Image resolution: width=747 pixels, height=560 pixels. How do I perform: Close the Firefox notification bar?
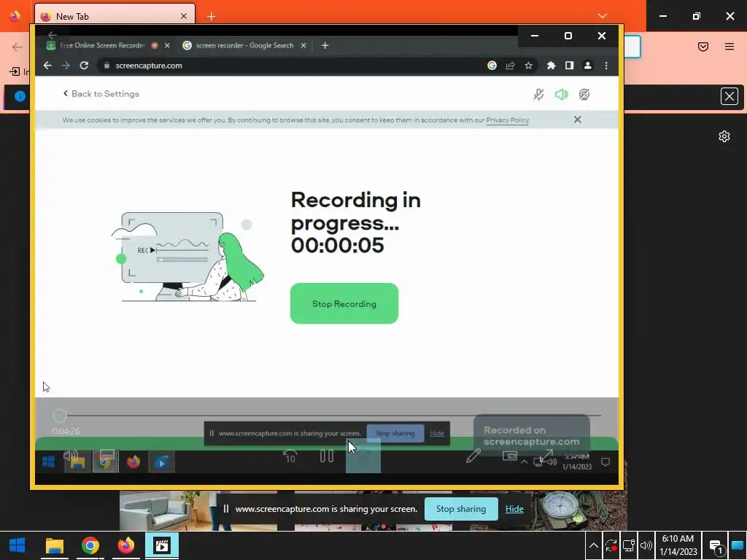coord(729,96)
